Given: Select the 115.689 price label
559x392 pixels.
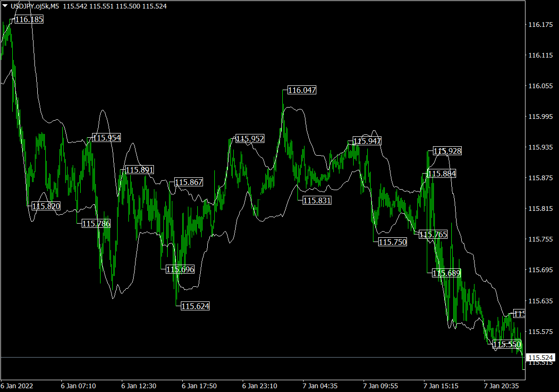Looking at the screenshot, I should 446,273.
